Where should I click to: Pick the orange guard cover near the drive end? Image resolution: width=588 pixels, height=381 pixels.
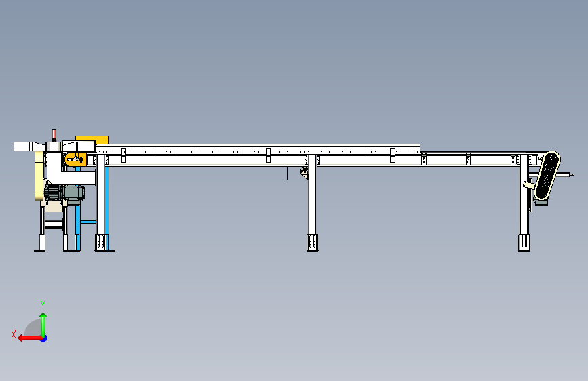coord(75,159)
